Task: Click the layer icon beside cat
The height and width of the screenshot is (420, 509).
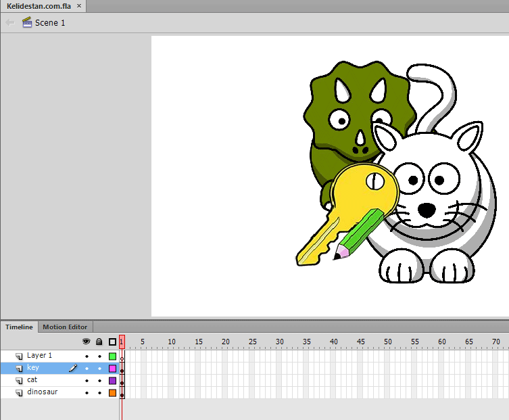Action: [x=19, y=380]
